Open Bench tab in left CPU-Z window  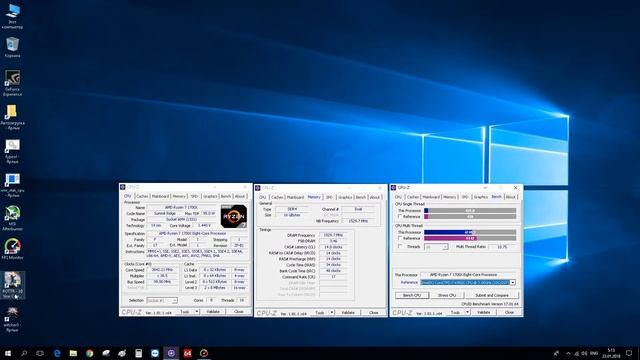coord(226,196)
